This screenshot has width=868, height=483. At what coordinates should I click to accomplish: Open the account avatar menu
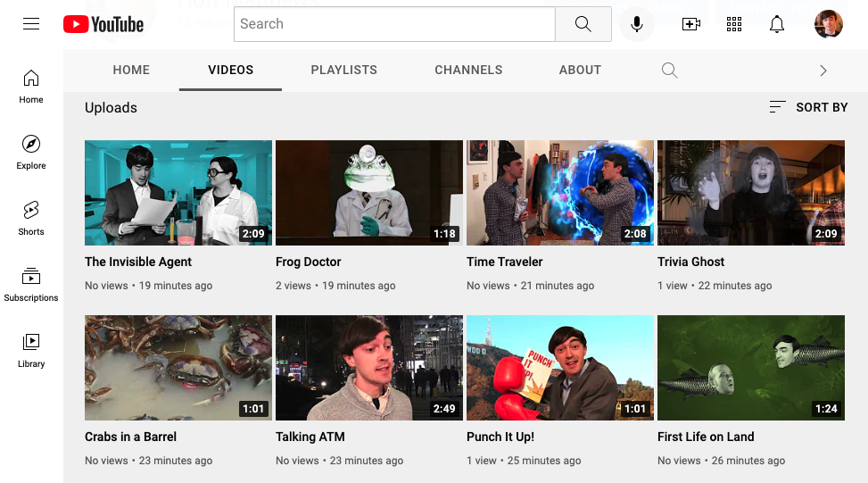pyautogui.click(x=829, y=24)
